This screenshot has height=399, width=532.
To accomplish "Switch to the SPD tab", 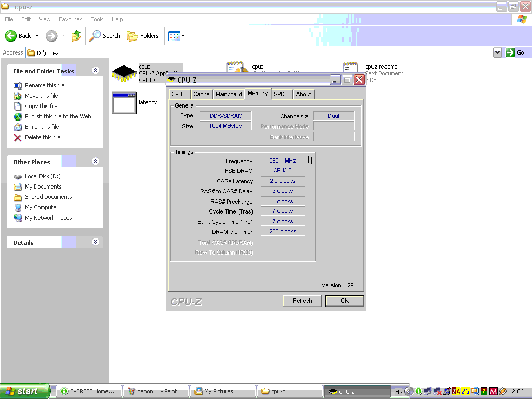I will coord(279,94).
